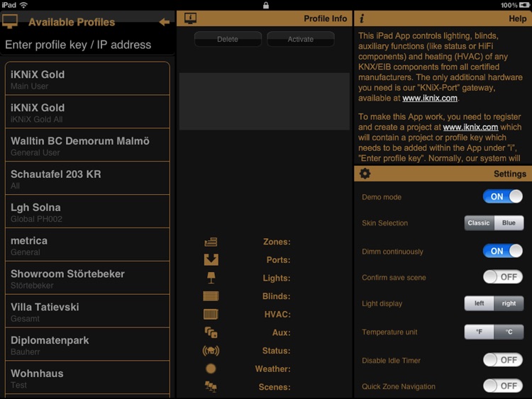Turn off Demo mode switch
The width and height of the screenshot is (532, 399).
tap(503, 196)
